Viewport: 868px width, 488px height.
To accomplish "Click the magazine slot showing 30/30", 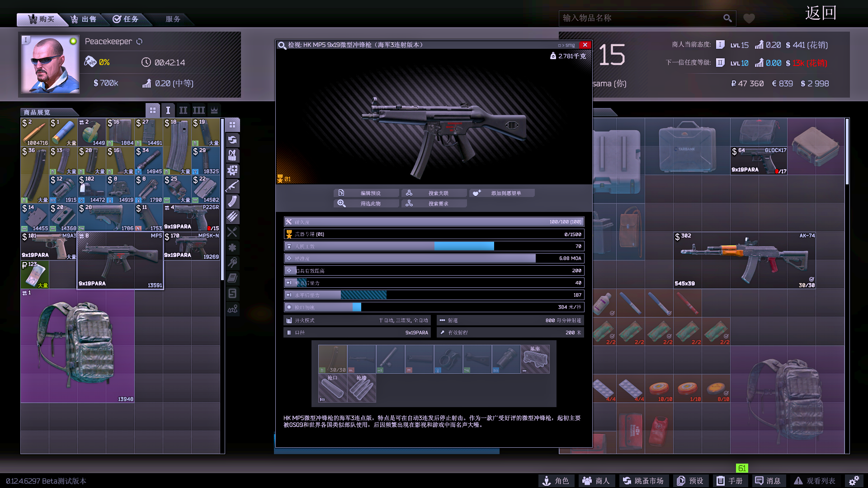I will coord(333,359).
